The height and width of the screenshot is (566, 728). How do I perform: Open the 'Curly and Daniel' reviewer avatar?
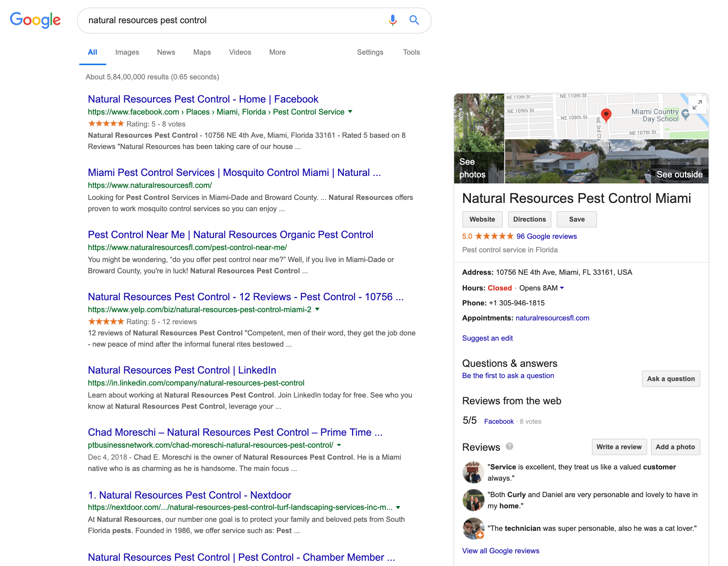click(x=474, y=500)
